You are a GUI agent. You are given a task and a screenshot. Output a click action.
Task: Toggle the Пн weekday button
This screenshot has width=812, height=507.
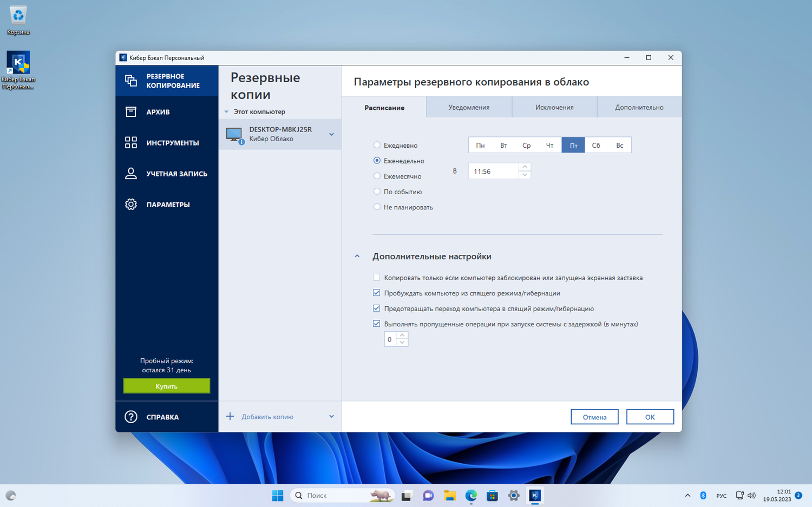pos(480,145)
